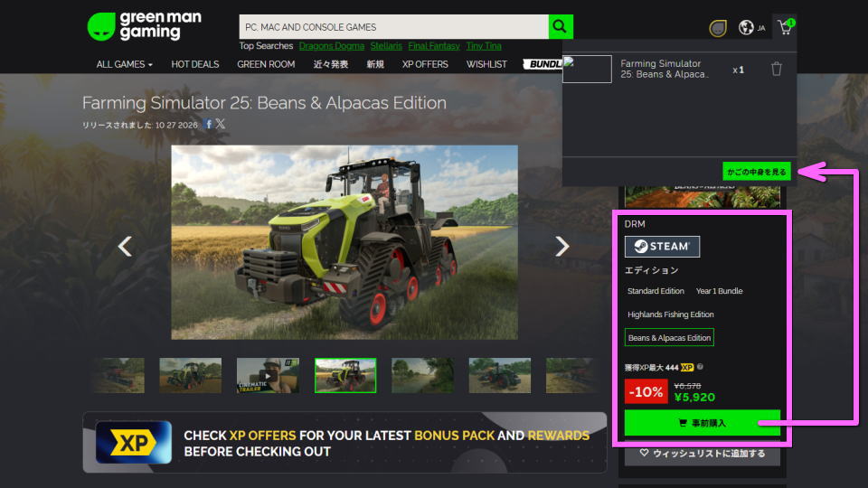The width and height of the screenshot is (868, 488).
Task: Open the HOT DEALS menu item
Action: [x=195, y=64]
